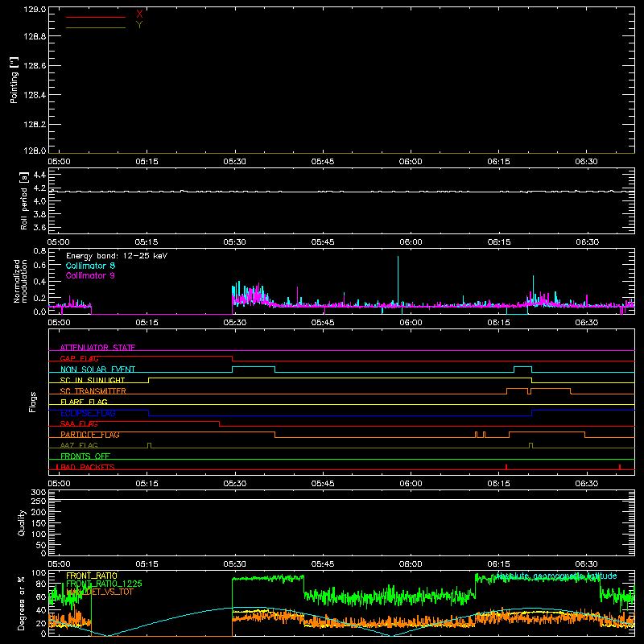644x644 pixels.
Task: Click the 'Roll period [s]' axis title
Action: click(x=24, y=200)
